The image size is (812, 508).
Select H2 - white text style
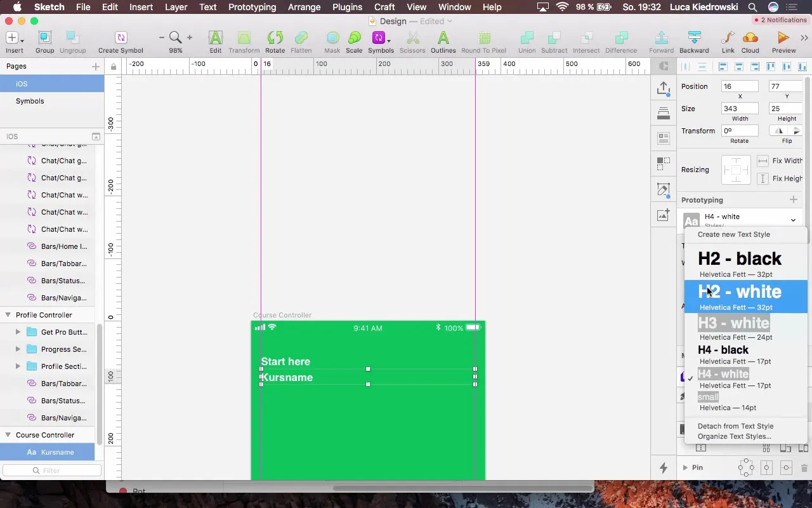pyautogui.click(x=745, y=297)
